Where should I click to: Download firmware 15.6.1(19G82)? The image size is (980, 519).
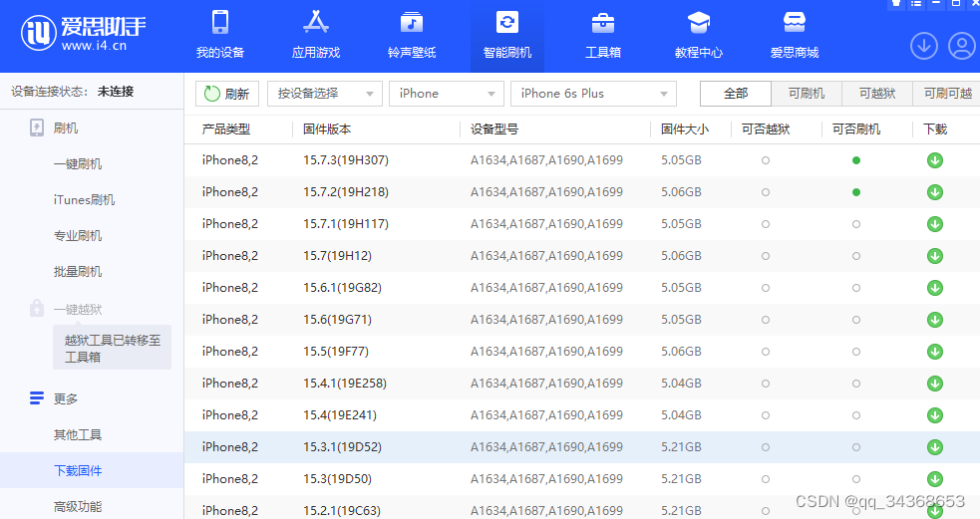(935, 288)
